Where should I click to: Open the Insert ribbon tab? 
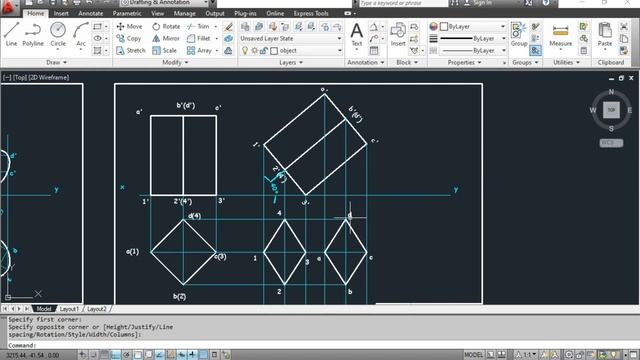tap(61, 13)
